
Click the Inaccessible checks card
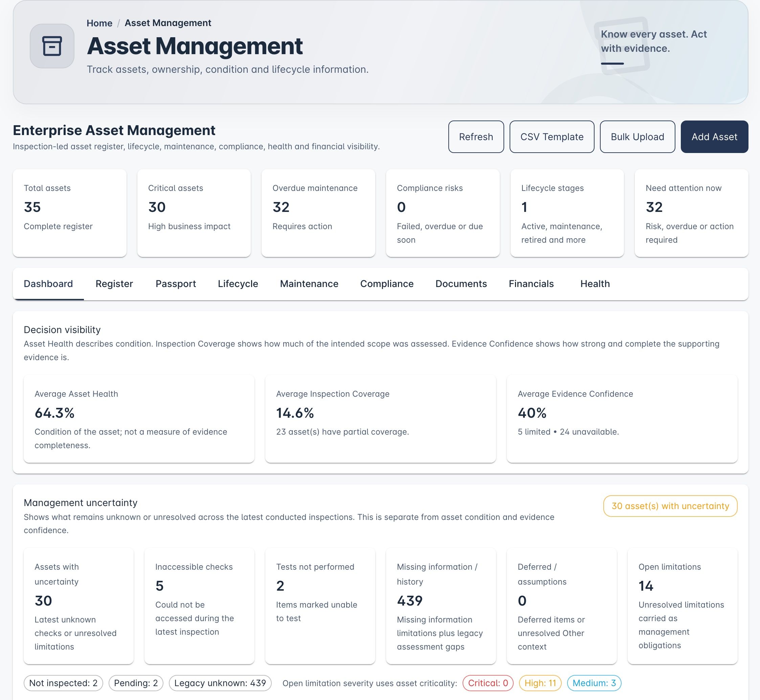[x=200, y=606]
